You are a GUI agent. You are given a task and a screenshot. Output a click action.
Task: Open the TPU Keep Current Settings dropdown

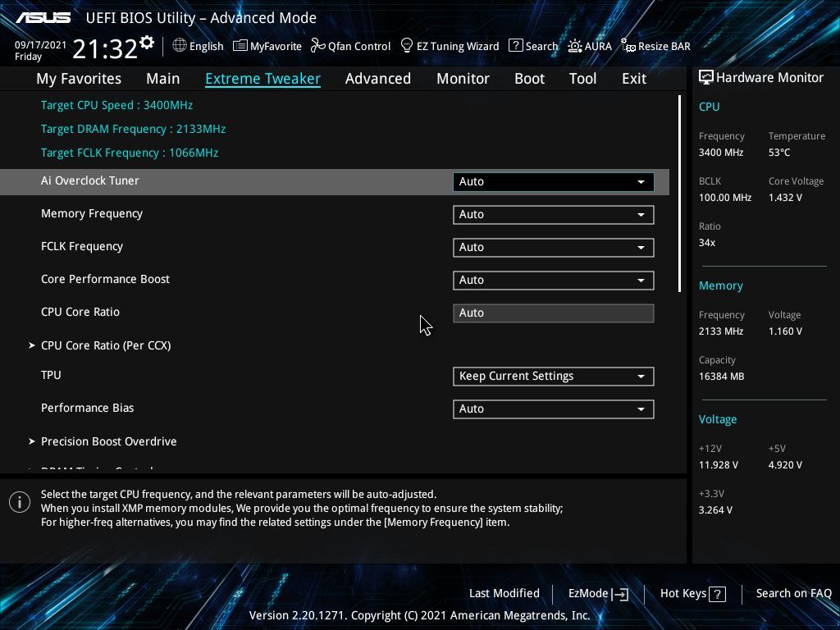(x=554, y=376)
